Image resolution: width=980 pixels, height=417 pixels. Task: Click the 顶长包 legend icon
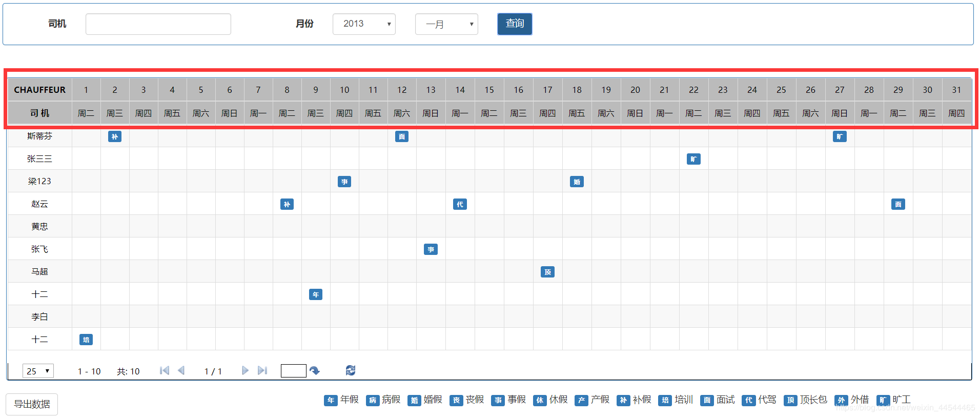click(790, 400)
